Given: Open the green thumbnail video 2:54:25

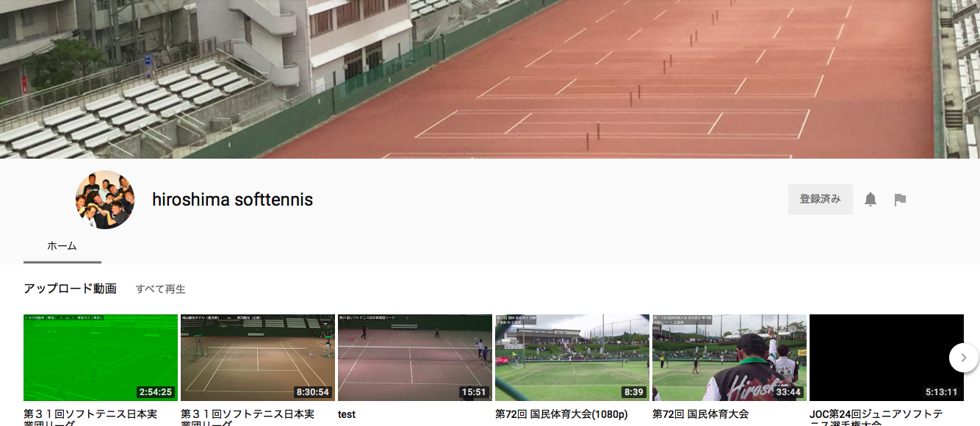Looking at the screenshot, I should (100, 358).
